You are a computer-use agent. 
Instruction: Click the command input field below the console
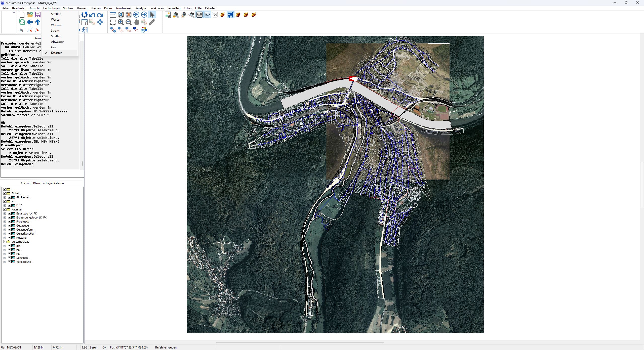point(42,173)
